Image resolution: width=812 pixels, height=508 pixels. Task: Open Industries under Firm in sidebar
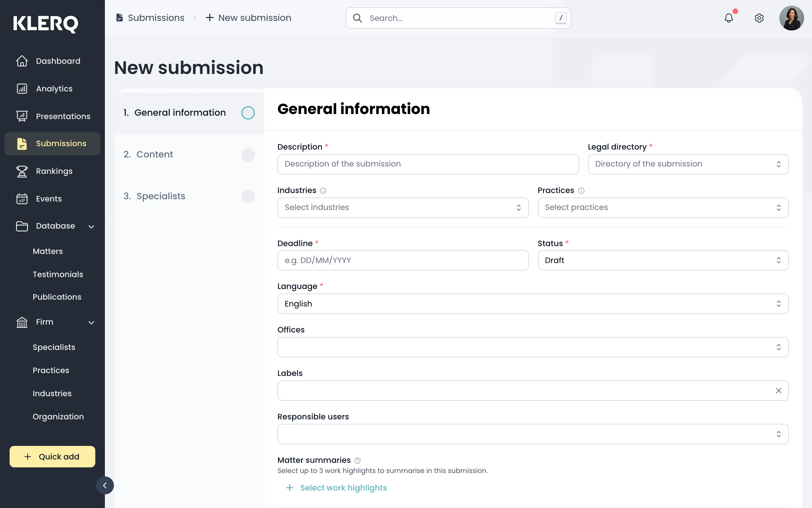(52, 393)
